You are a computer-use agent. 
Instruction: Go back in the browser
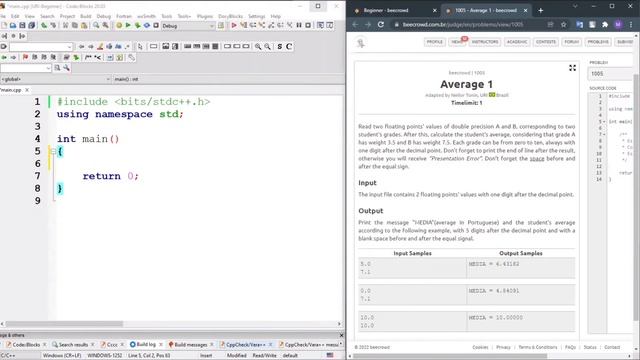click(x=355, y=24)
